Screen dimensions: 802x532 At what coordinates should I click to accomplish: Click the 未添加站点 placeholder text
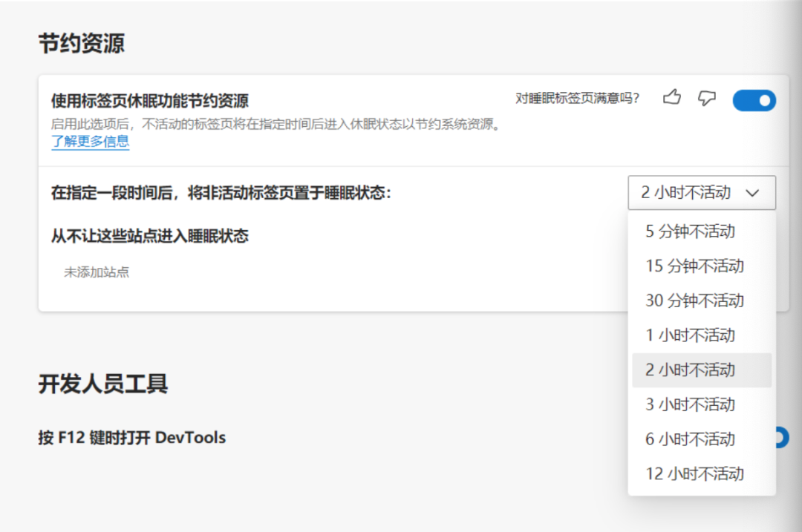click(97, 272)
